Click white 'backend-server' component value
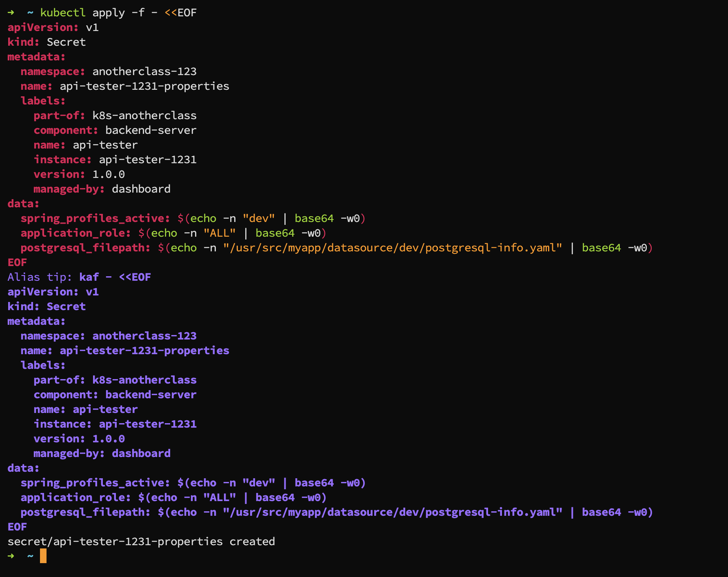The height and width of the screenshot is (577, 728). [151, 130]
